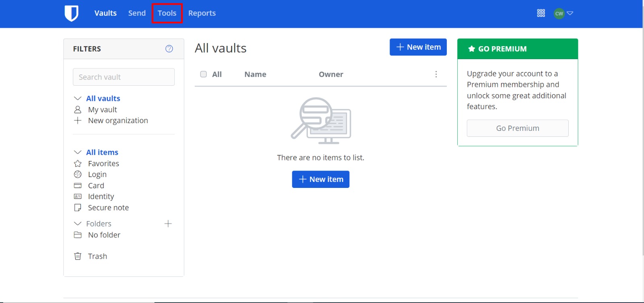
Task: Filter by Card items
Action: point(96,186)
